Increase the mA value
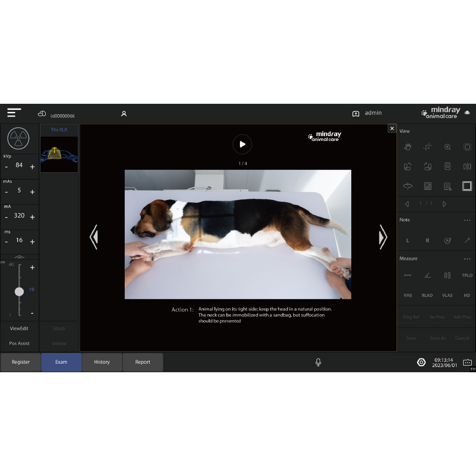The image size is (476, 476). click(x=32, y=218)
